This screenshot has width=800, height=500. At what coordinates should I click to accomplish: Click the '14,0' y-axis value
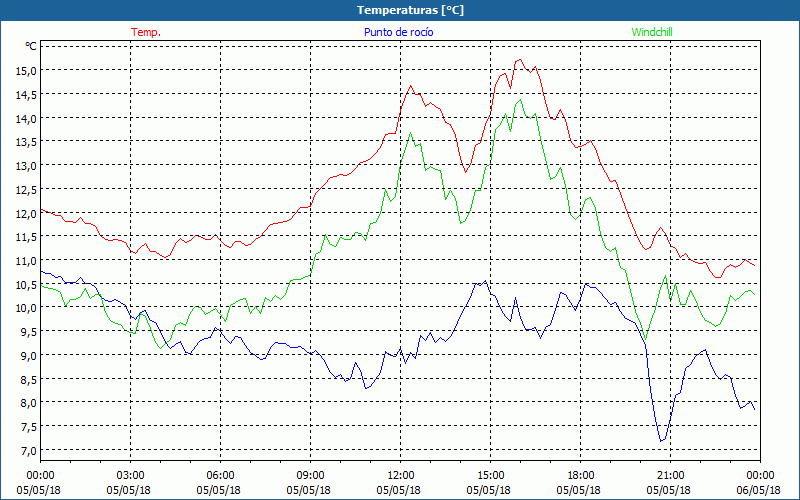(x=27, y=118)
